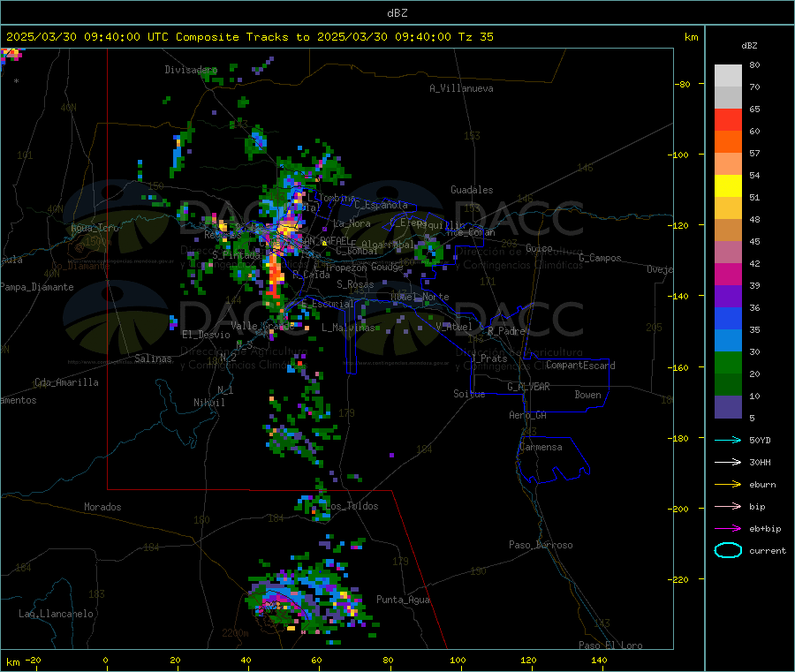The height and width of the screenshot is (672, 795).
Task: Click the Divisadero map label
Action: 191,70
